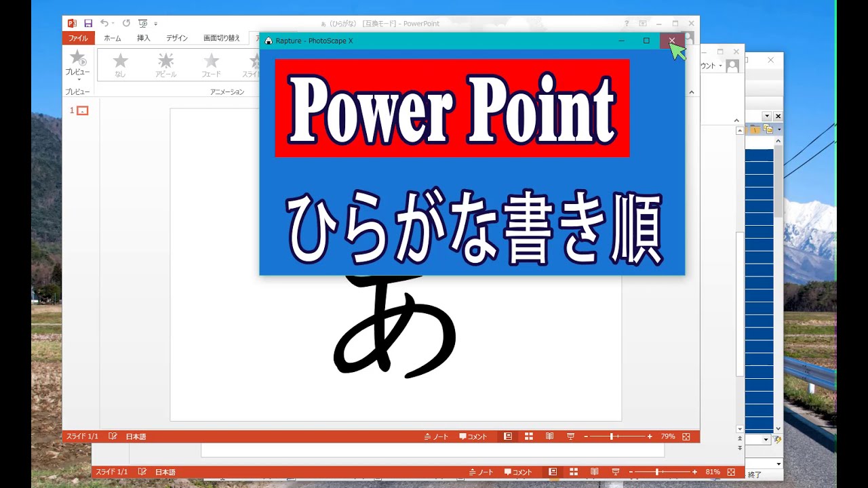Toggle コメント in the back PowerPoint window
This screenshot has width=868, height=488.
[518, 472]
